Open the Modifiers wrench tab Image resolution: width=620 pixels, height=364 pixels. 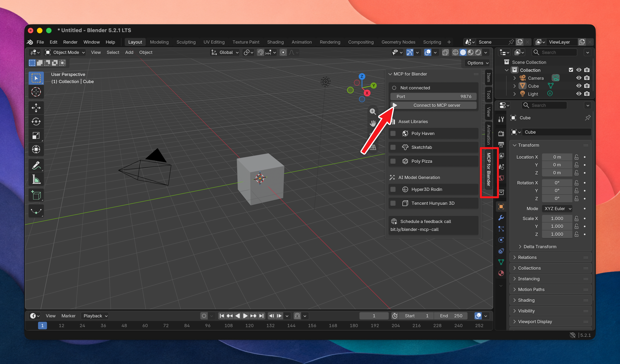501,218
